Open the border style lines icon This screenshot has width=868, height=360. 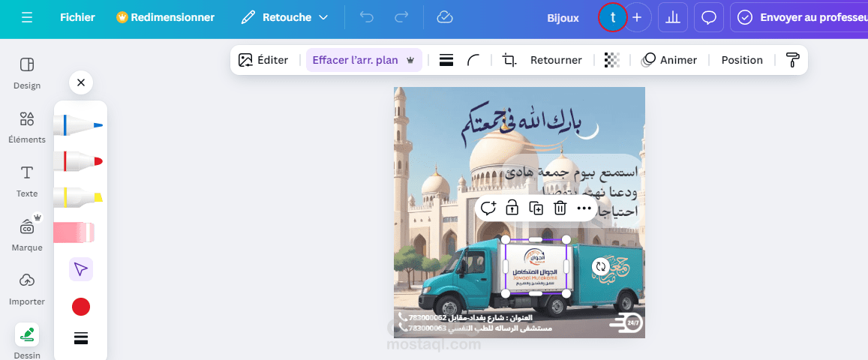coord(446,60)
